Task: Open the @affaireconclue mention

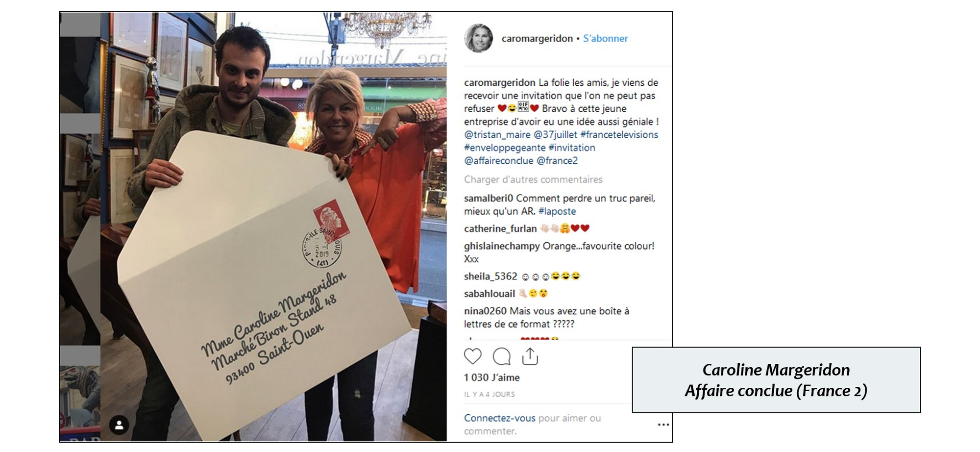Action: (x=498, y=160)
